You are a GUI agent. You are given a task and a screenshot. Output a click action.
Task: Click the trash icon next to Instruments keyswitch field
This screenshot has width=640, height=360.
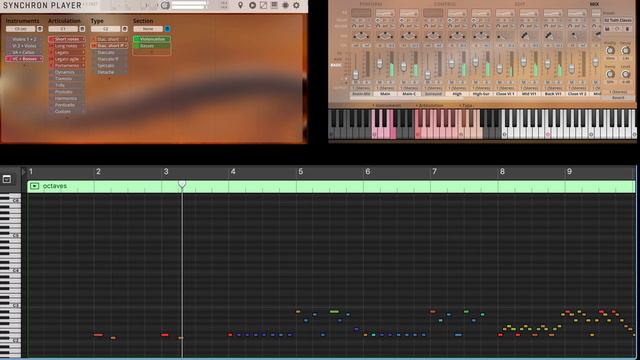[x=40, y=29]
